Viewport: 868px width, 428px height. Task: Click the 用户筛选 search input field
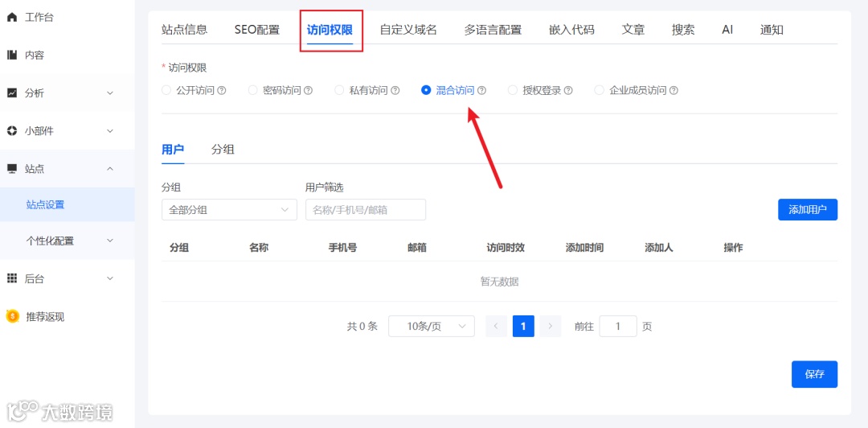tap(366, 210)
